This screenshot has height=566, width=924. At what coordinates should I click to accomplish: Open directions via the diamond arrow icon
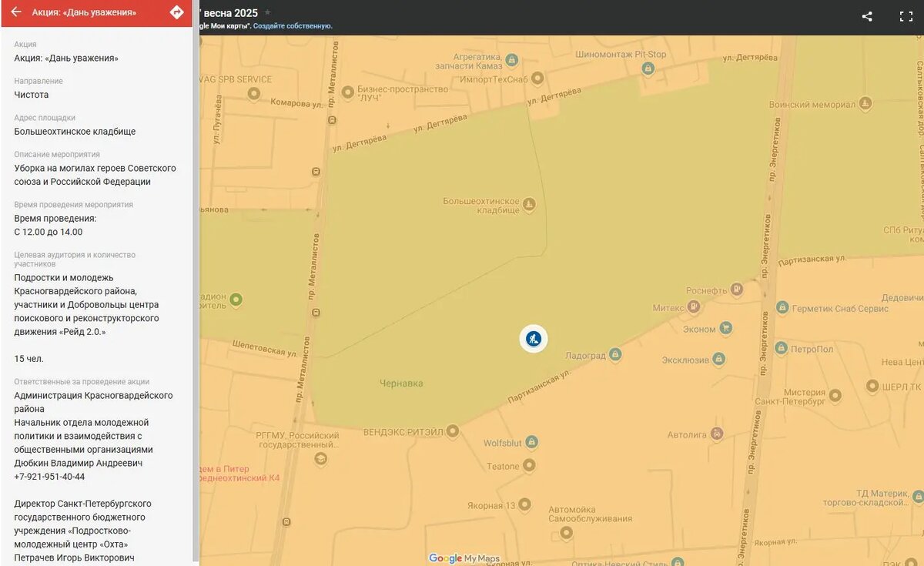point(176,12)
